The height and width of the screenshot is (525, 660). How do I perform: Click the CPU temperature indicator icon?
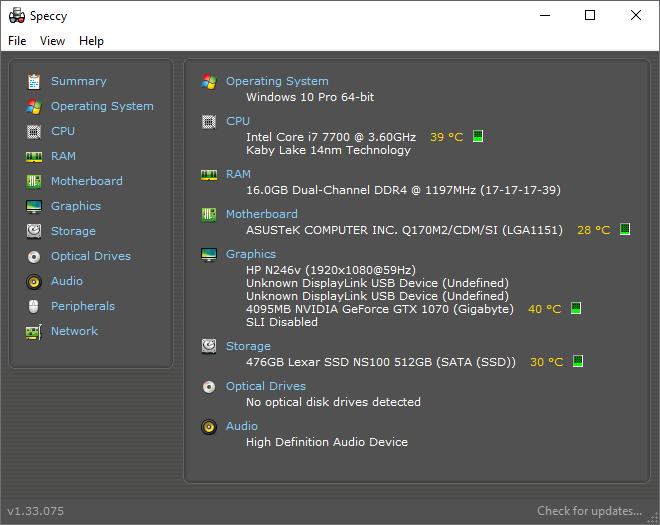478,136
